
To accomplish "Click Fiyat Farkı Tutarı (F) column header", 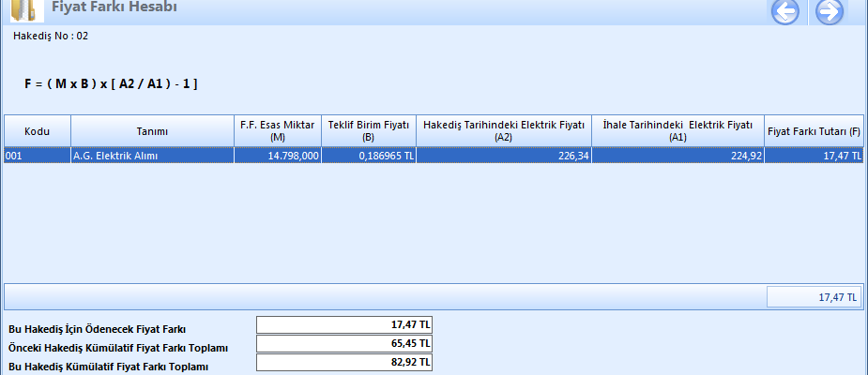I will [814, 131].
